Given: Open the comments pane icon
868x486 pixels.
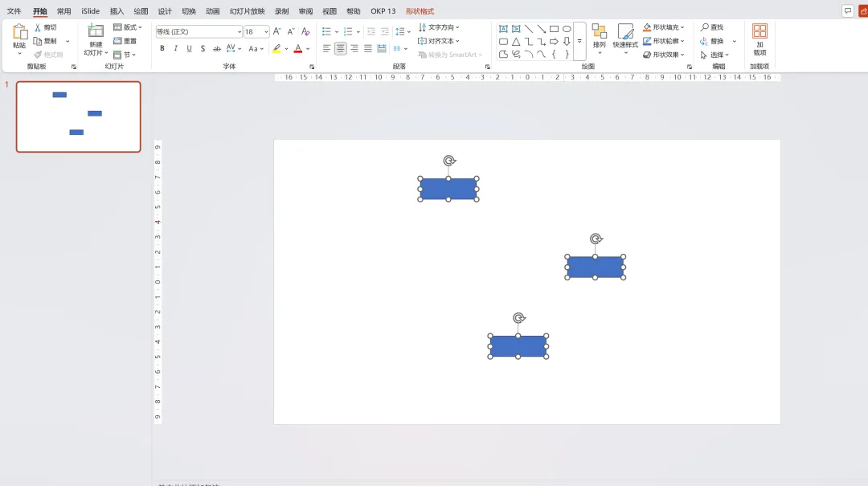Looking at the screenshot, I should (848, 11).
